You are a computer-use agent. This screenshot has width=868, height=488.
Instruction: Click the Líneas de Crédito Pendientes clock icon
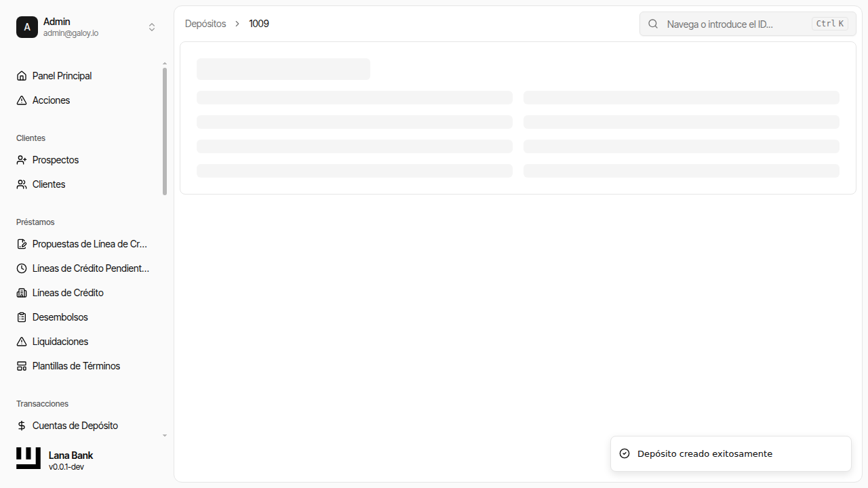point(22,268)
